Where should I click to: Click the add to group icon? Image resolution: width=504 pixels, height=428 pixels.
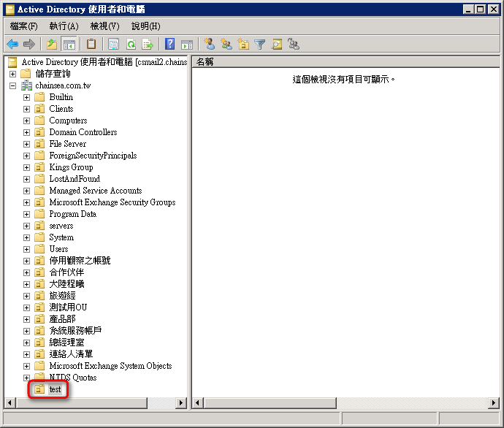[294, 44]
